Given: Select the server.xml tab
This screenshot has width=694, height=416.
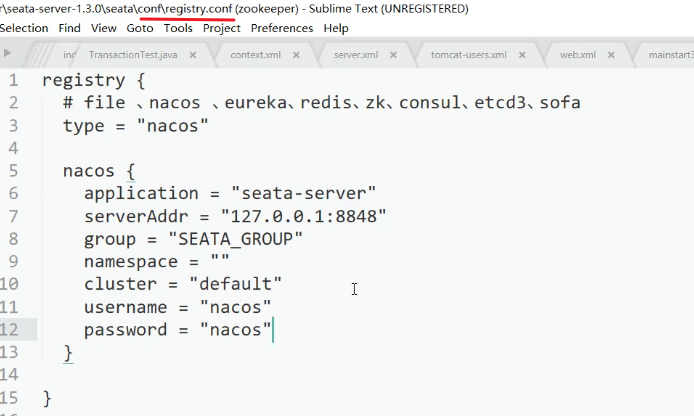Looking at the screenshot, I should 355,54.
